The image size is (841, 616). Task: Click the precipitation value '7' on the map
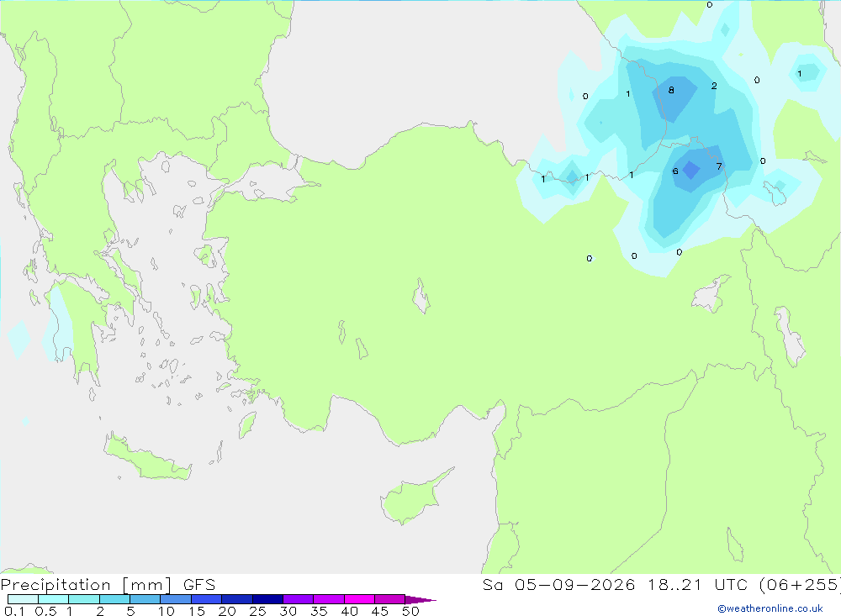coord(719,166)
